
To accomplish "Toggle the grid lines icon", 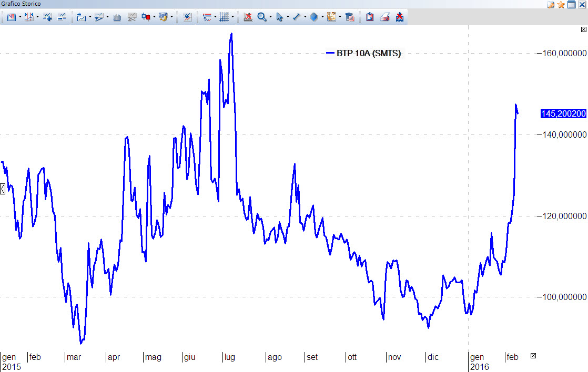I will (x=224, y=17).
